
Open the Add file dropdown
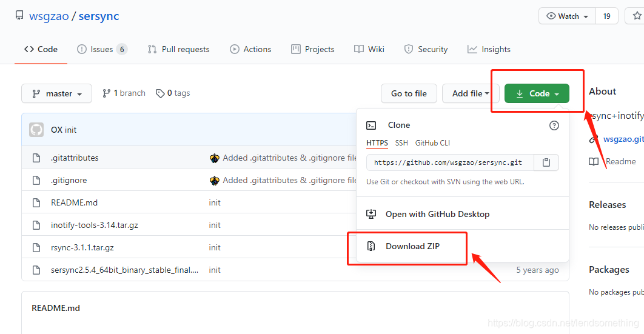tap(471, 93)
